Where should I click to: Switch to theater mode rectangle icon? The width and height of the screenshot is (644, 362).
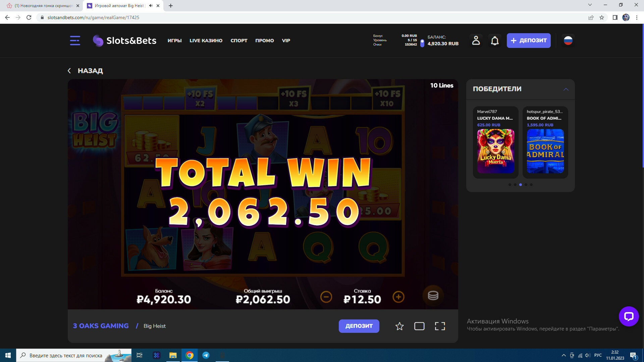[x=419, y=326]
